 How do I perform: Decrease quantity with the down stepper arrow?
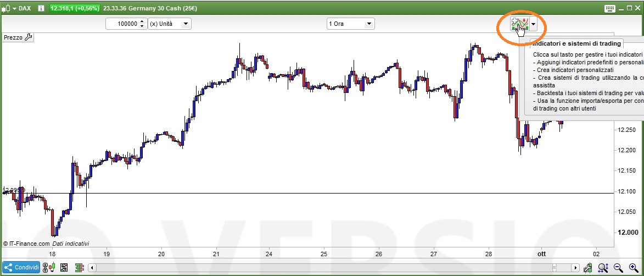(142, 26)
